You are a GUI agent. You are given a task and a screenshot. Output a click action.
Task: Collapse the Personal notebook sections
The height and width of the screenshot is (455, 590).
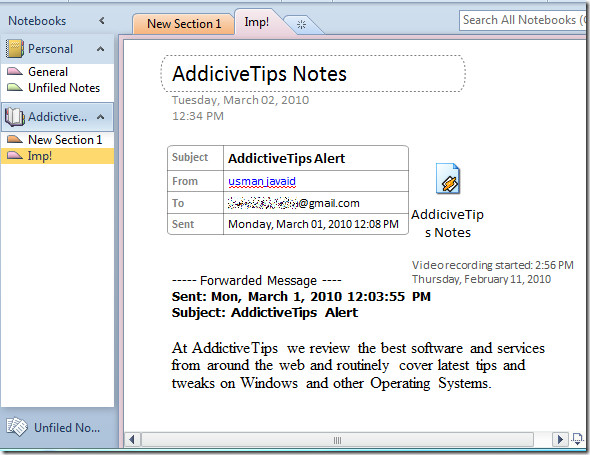[100, 49]
